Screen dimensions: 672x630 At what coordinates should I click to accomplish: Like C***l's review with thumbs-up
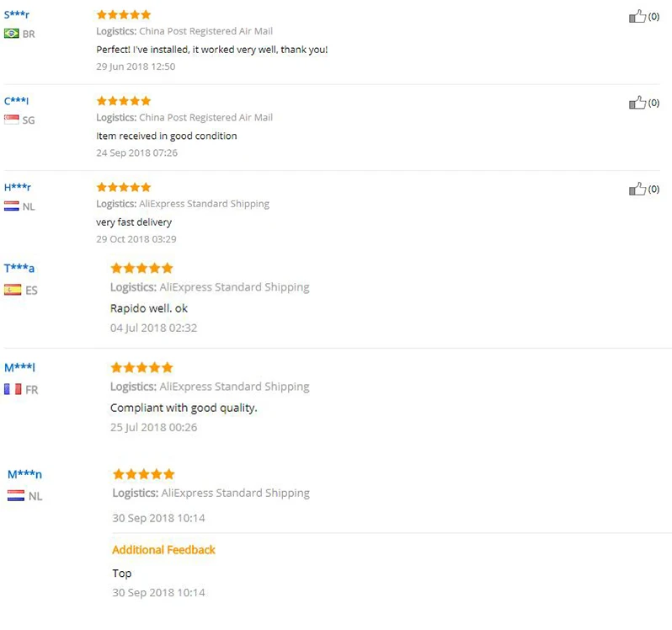tap(637, 103)
